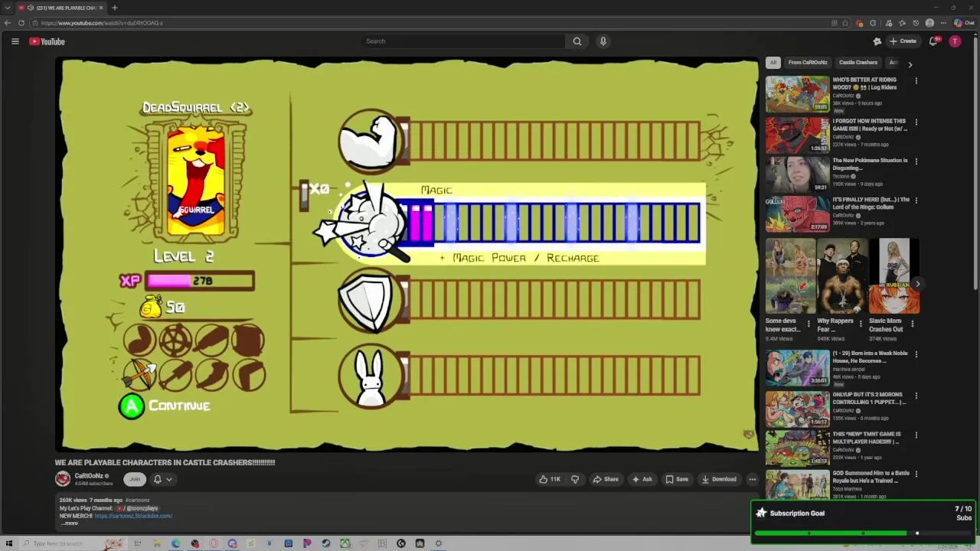Screen dimensions: 980x551
Task: Select the agility rabbit stat icon
Action: (370, 376)
